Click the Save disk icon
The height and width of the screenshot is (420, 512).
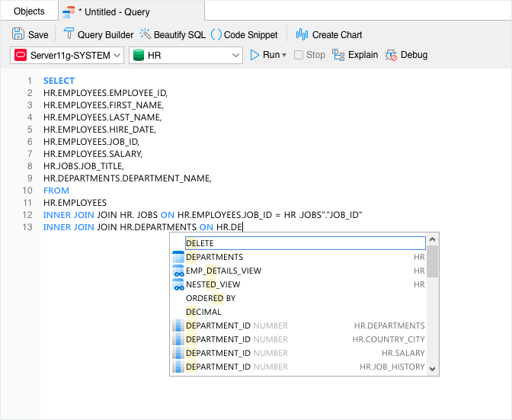pos(18,34)
